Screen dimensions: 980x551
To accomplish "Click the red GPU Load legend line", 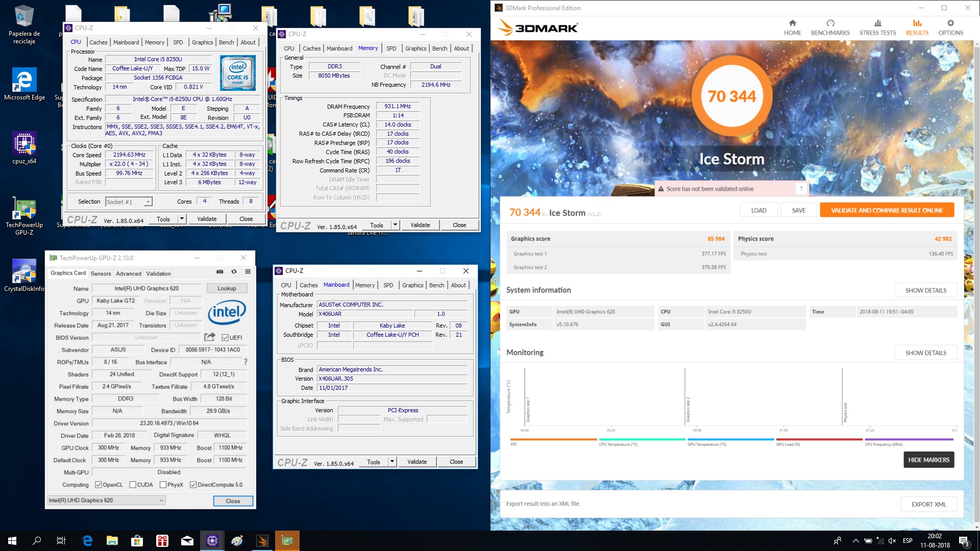I will point(819,439).
